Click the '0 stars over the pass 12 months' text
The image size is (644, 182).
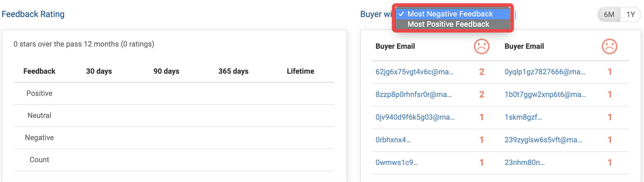(84, 44)
